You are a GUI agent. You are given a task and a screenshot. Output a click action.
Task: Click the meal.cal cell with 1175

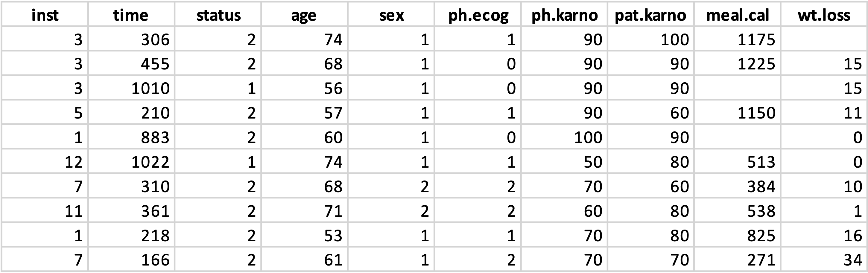pos(738,39)
